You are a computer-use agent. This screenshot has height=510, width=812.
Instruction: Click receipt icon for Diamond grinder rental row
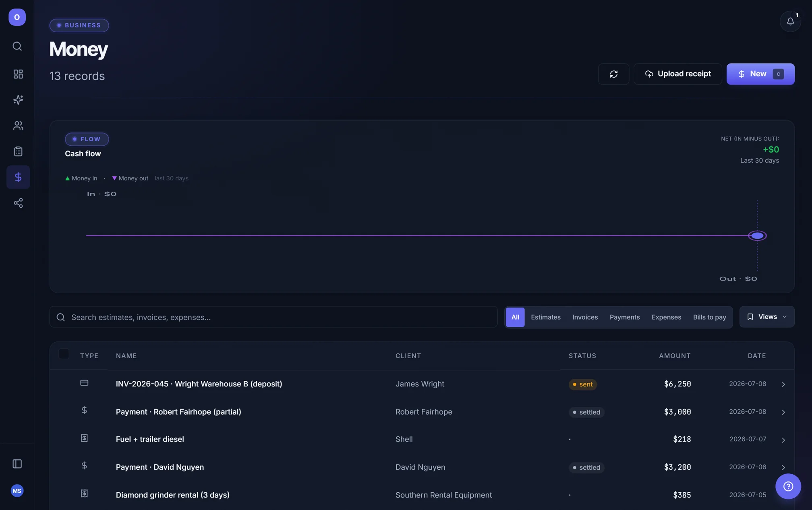pyautogui.click(x=84, y=493)
